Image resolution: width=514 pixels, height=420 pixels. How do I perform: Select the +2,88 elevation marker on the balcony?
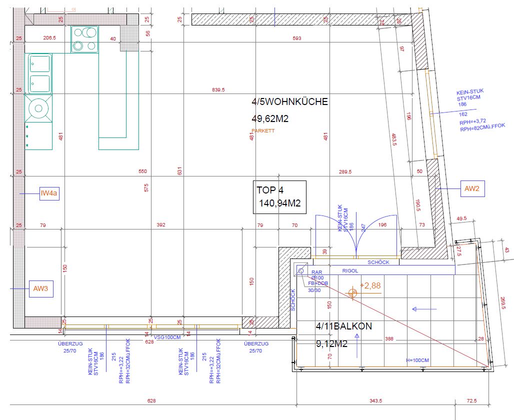click(353, 292)
